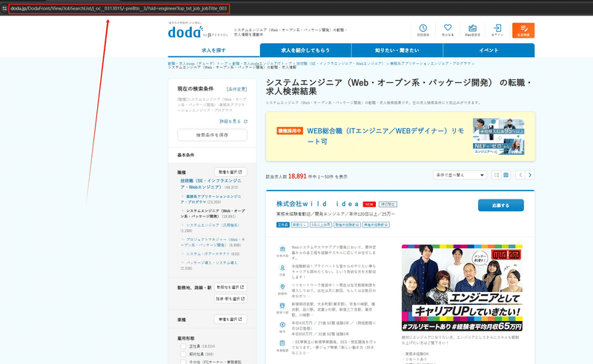Open the 株式会社wild idea job title
This screenshot has height=364, width=593.
pyautogui.click(x=317, y=204)
